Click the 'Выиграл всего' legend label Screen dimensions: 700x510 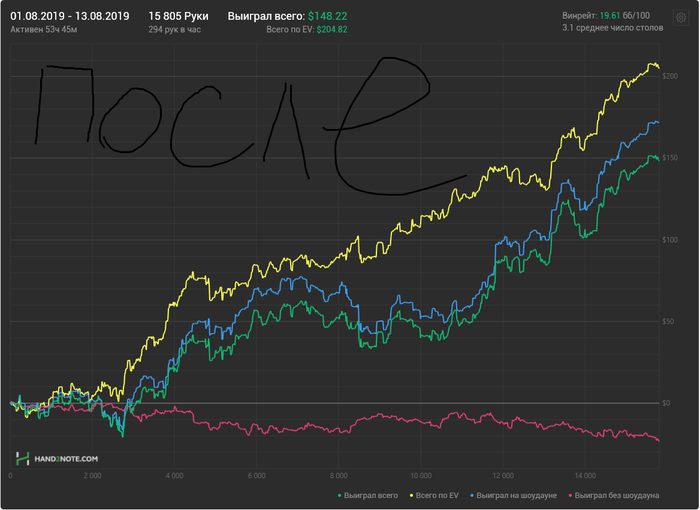pos(371,495)
